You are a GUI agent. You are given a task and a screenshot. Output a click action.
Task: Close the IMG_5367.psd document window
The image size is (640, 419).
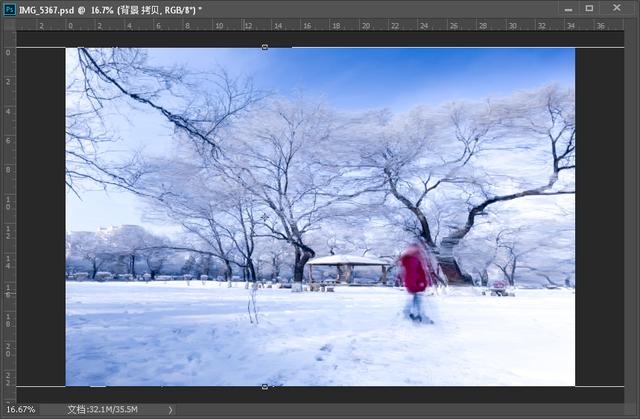[x=617, y=8]
